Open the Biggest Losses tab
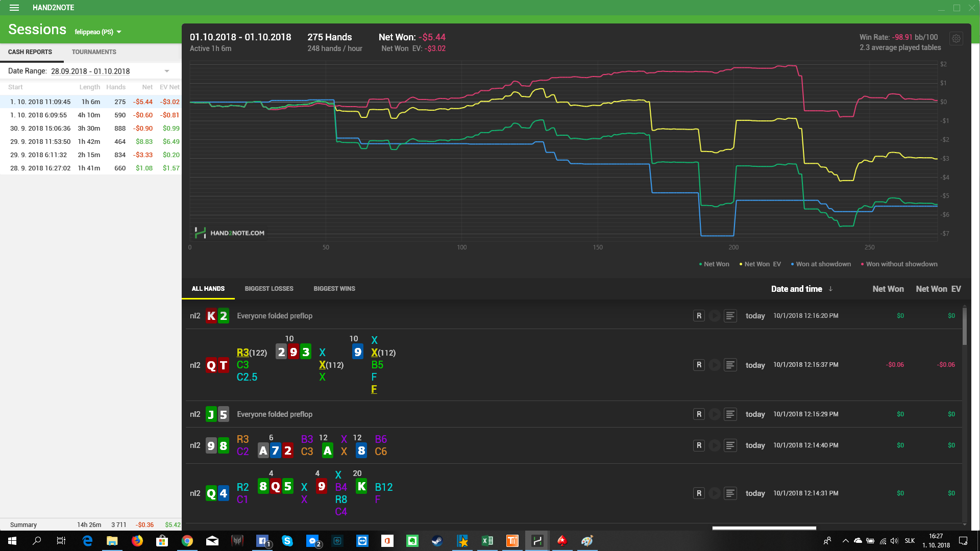This screenshot has height=551, width=980. pos(269,289)
